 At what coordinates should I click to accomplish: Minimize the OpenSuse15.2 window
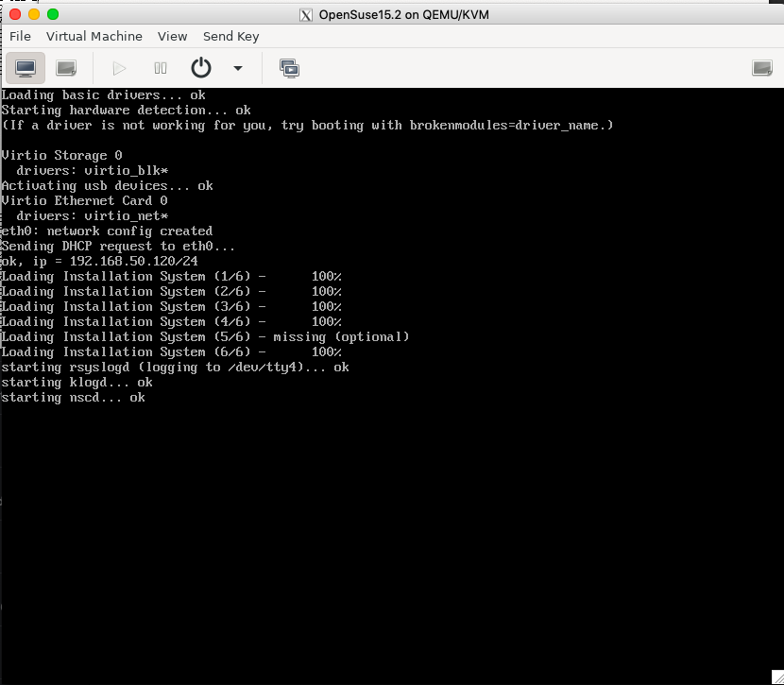click(x=34, y=14)
